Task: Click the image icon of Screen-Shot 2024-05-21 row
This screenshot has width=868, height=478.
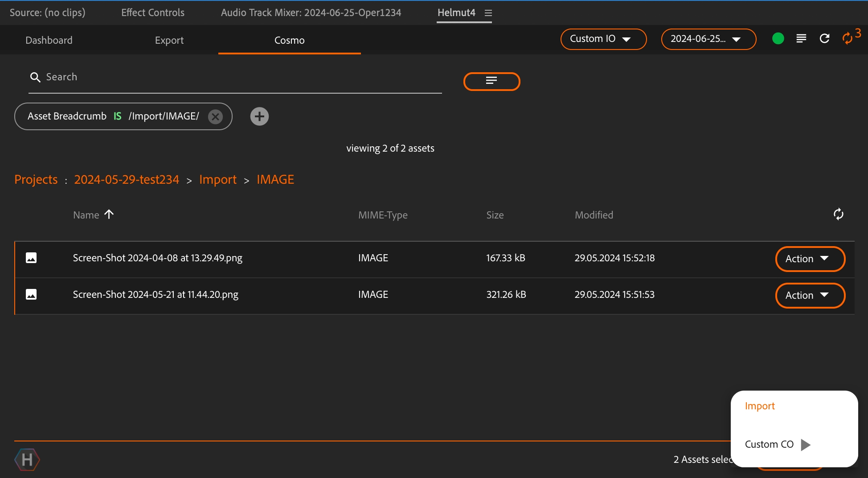Action: click(x=31, y=294)
